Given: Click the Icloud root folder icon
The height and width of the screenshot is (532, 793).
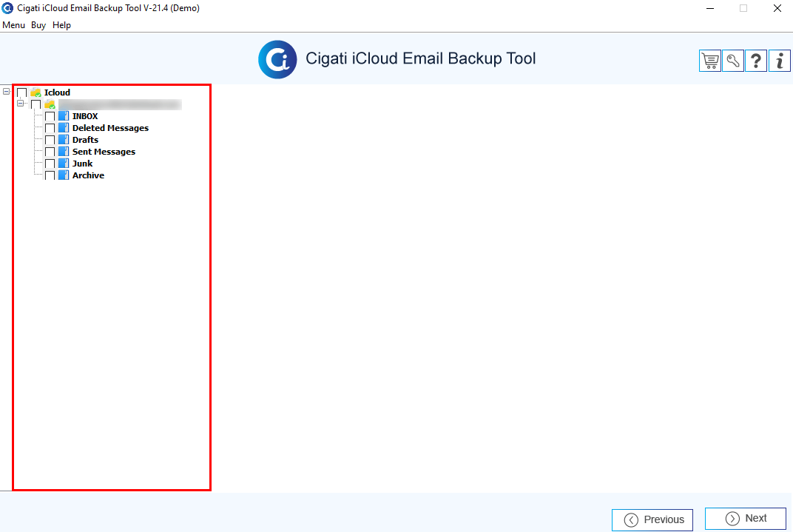Looking at the screenshot, I should [x=36, y=92].
